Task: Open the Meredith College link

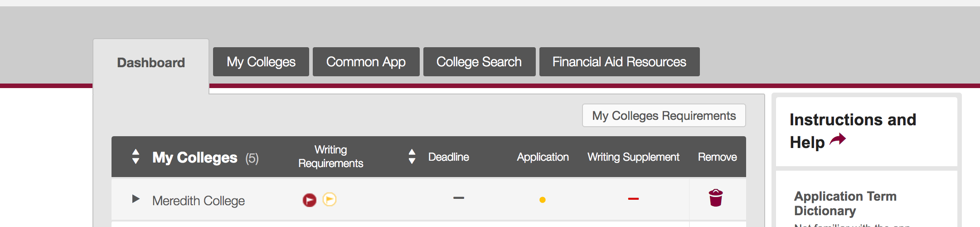Action: 199,201
